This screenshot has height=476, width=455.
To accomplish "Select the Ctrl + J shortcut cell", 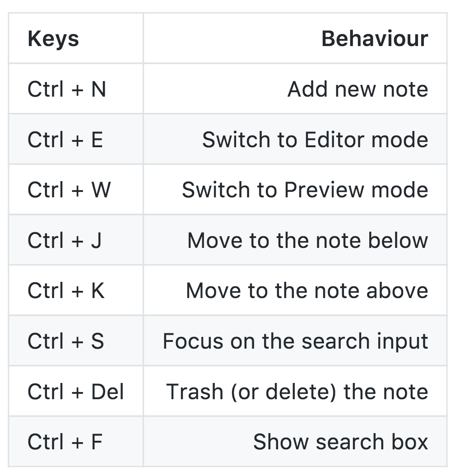I will coord(65,240).
